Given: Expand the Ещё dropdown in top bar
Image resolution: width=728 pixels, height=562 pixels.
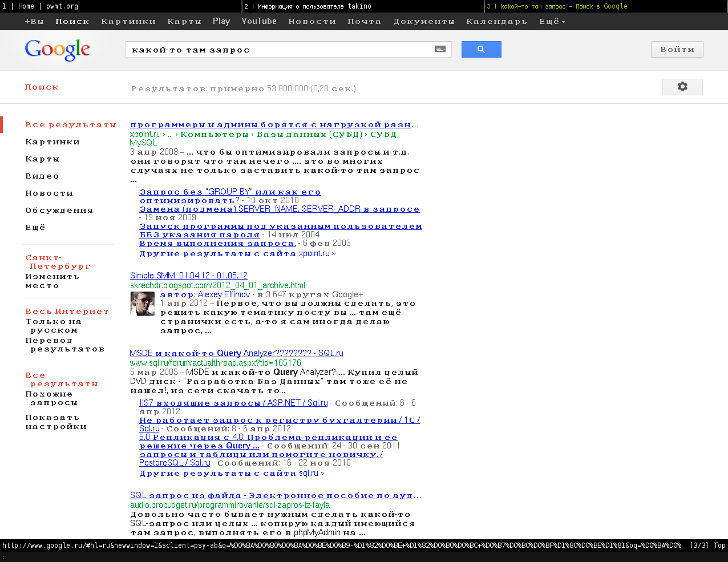Looking at the screenshot, I should point(552,22).
